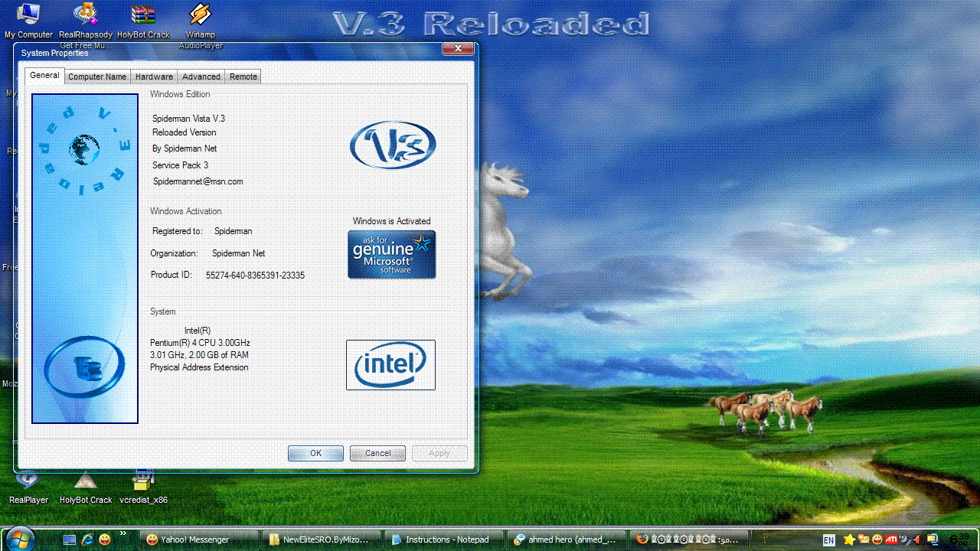
Task: Expand the quick launch overflow chevron
Action: (123, 533)
